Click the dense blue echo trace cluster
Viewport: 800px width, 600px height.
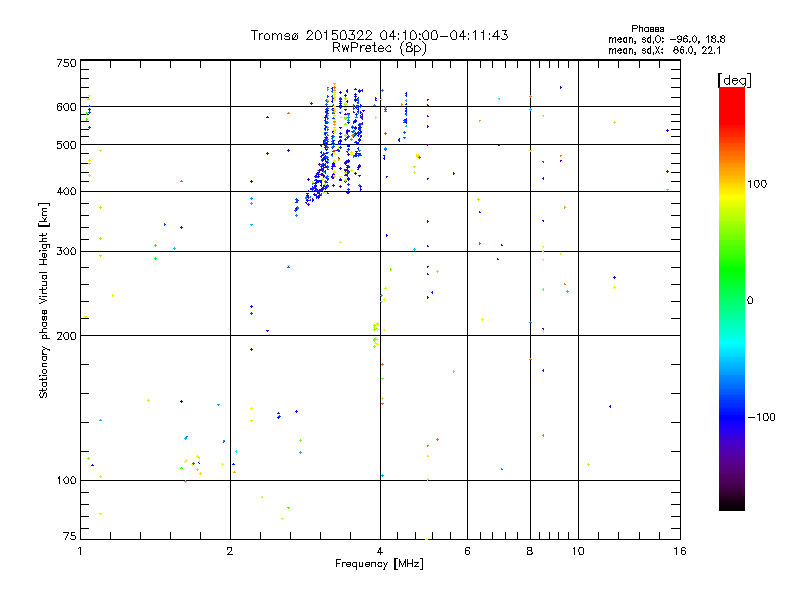[334, 145]
